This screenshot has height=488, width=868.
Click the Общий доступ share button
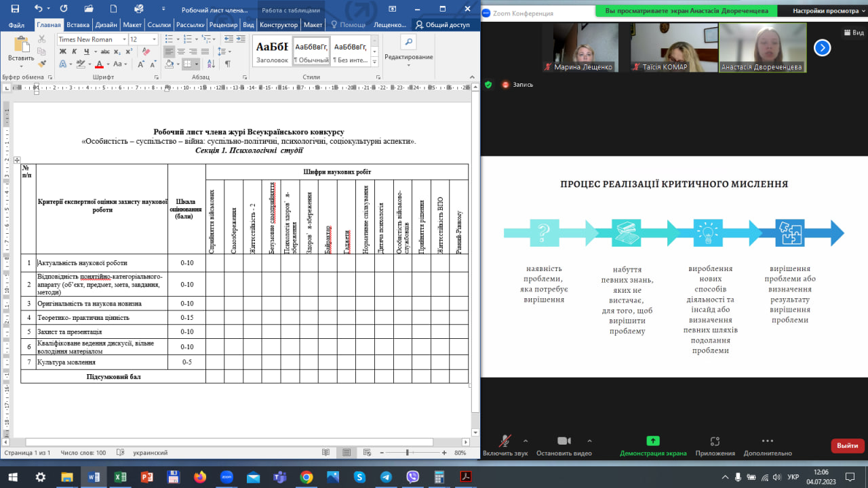tap(443, 25)
